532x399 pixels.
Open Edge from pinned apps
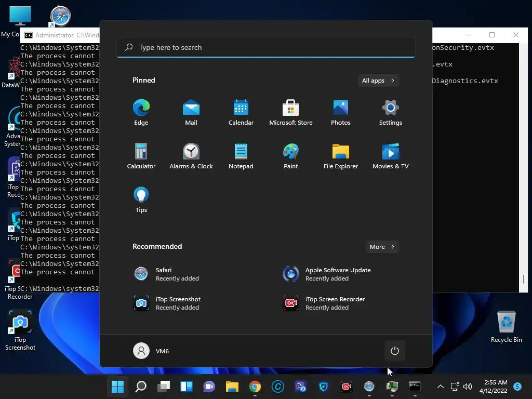141,113
